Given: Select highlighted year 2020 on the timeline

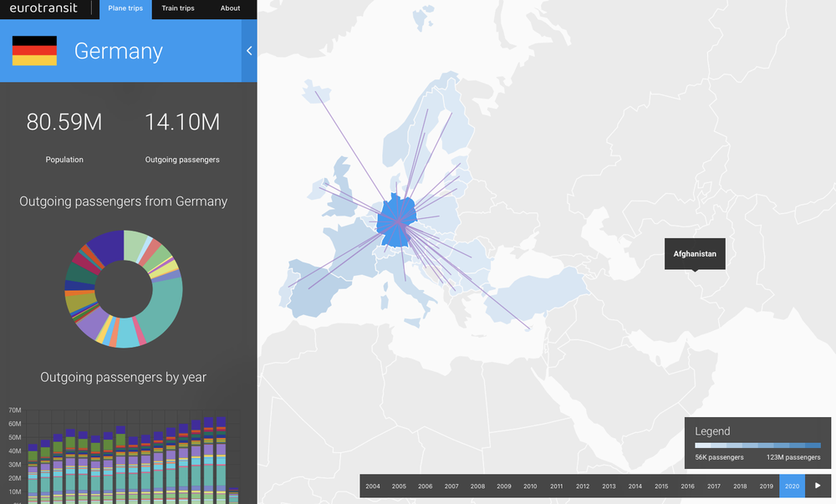Looking at the screenshot, I should [793, 486].
